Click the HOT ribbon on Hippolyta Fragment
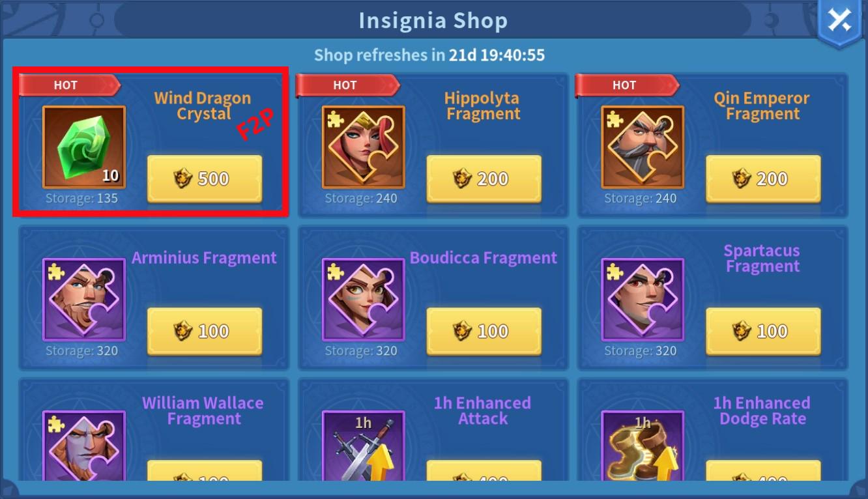Image resolution: width=868 pixels, height=499 pixels. point(347,85)
